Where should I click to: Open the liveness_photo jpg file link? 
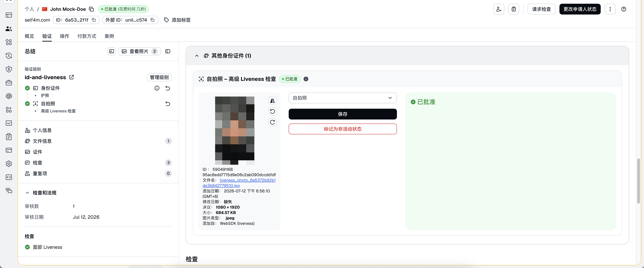[x=239, y=183]
